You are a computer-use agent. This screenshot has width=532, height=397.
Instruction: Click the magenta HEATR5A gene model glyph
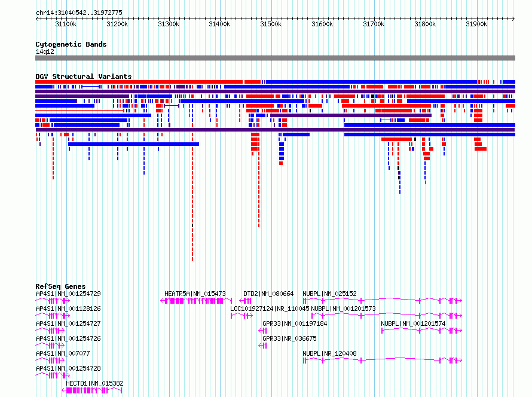tap(196, 301)
